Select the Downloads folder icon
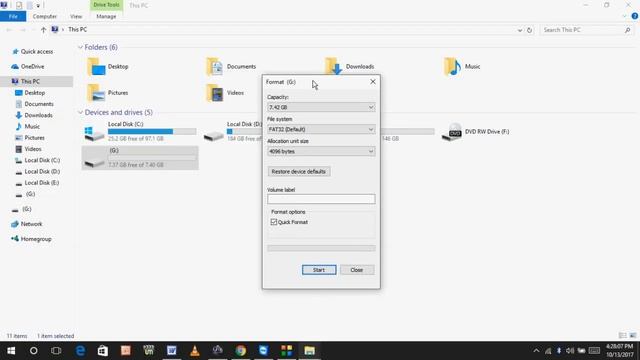This screenshot has height=360, width=640. pos(333,67)
